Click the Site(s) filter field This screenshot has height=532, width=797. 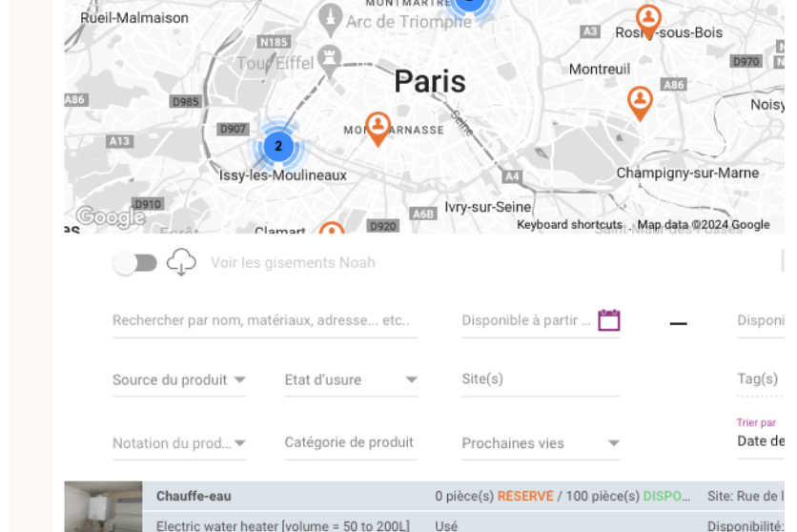coord(541,379)
